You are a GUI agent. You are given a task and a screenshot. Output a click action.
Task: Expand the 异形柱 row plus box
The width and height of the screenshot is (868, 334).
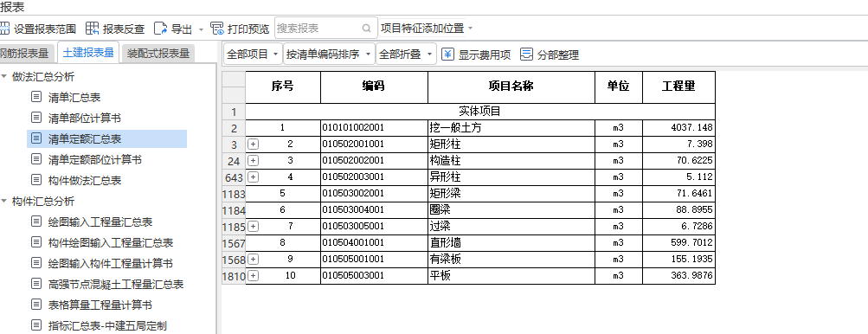pyautogui.click(x=253, y=177)
